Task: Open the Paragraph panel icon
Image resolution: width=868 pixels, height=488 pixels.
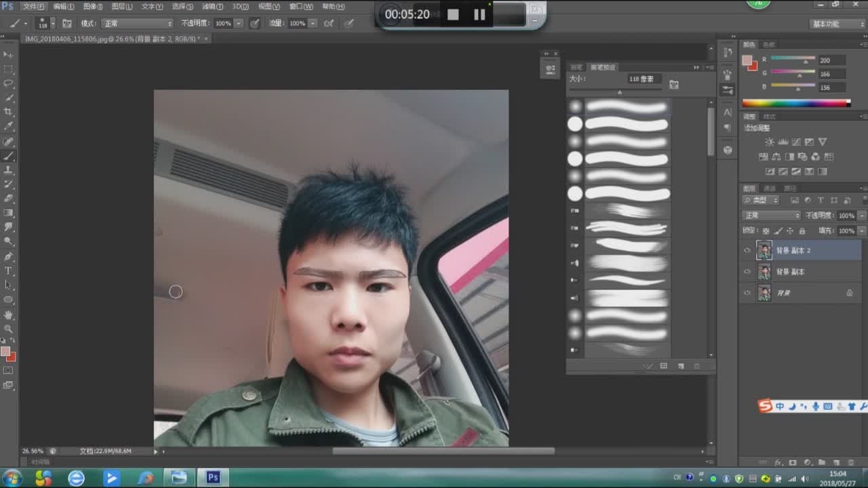Action: pyautogui.click(x=728, y=127)
